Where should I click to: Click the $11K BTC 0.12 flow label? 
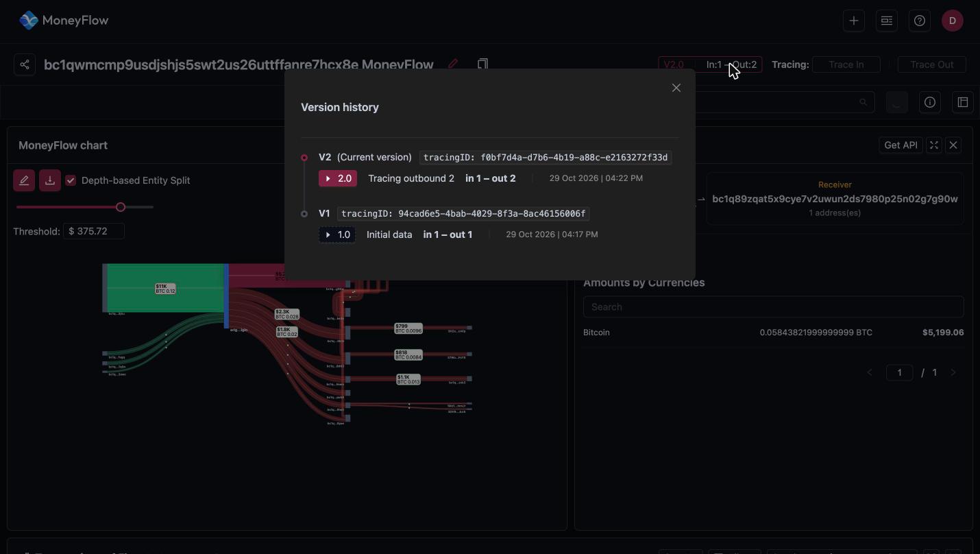coord(165,289)
